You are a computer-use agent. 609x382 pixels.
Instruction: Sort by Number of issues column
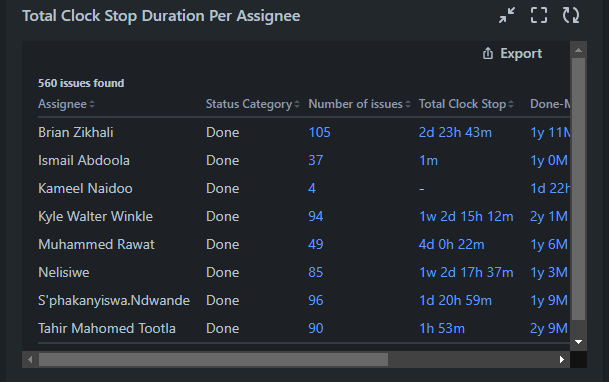click(x=359, y=104)
